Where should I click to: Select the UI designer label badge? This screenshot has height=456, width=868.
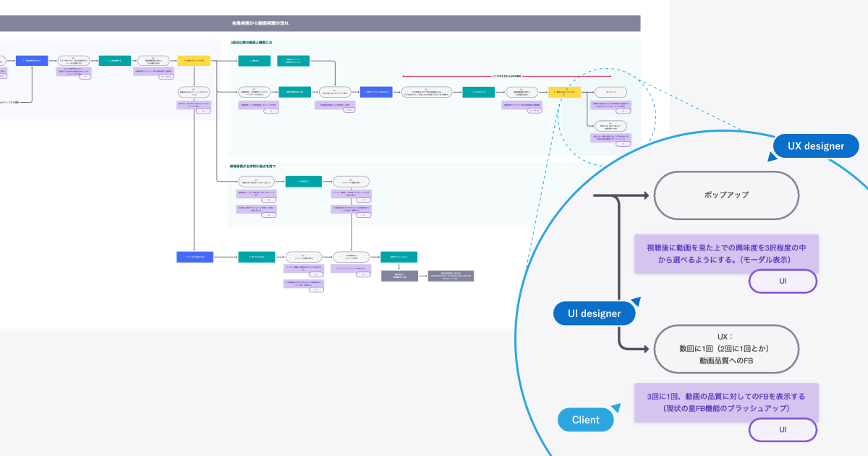coord(594,313)
